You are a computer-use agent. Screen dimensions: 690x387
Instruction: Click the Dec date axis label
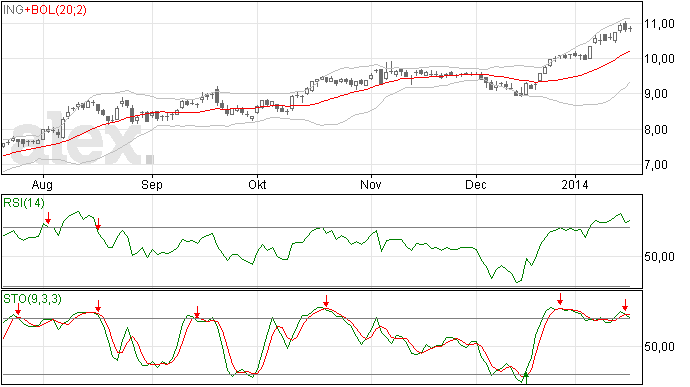476,184
